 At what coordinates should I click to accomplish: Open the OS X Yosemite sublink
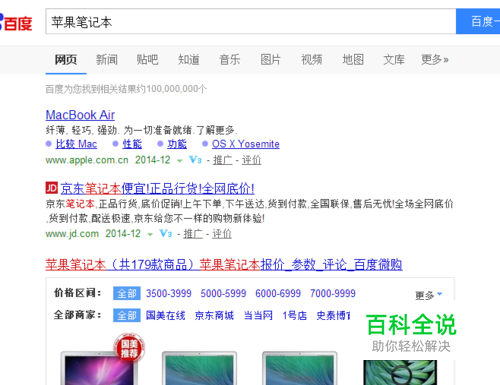click(x=246, y=144)
